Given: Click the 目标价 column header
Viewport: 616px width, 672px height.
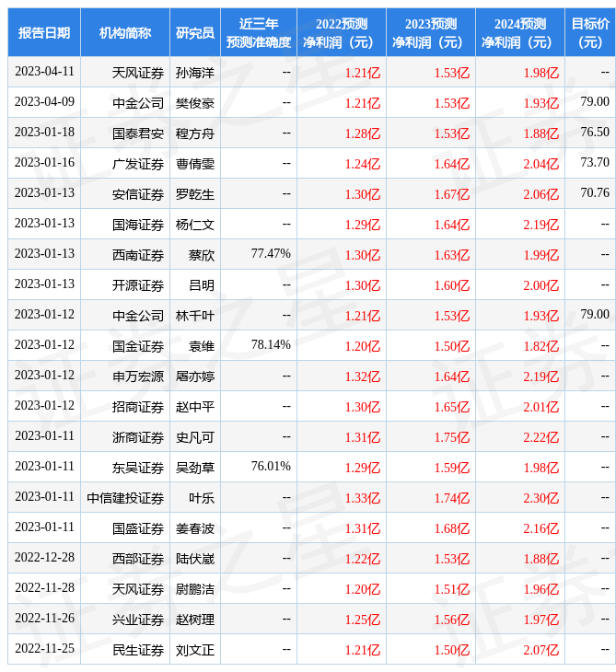Looking at the screenshot, I should [x=590, y=32].
